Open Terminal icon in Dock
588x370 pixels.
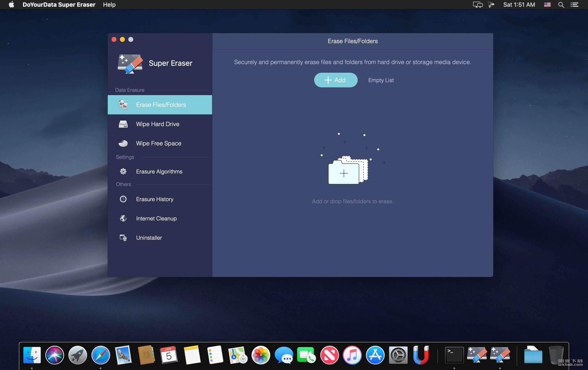[x=454, y=355]
